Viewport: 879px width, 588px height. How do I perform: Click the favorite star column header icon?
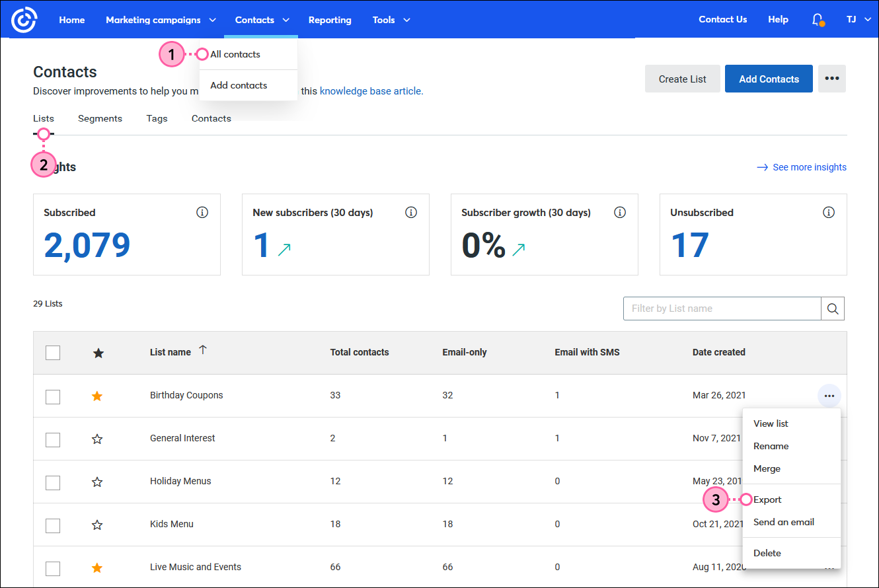pos(98,353)
